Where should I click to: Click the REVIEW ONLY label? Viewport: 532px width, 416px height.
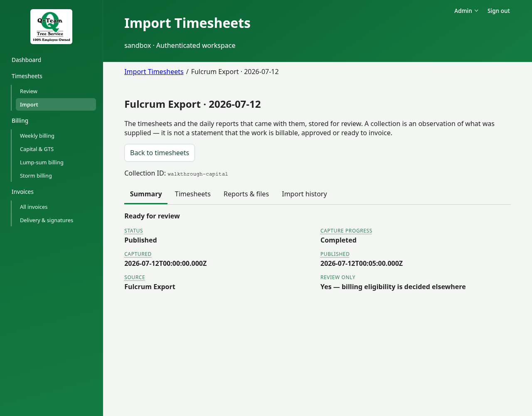tap(338, 277)
